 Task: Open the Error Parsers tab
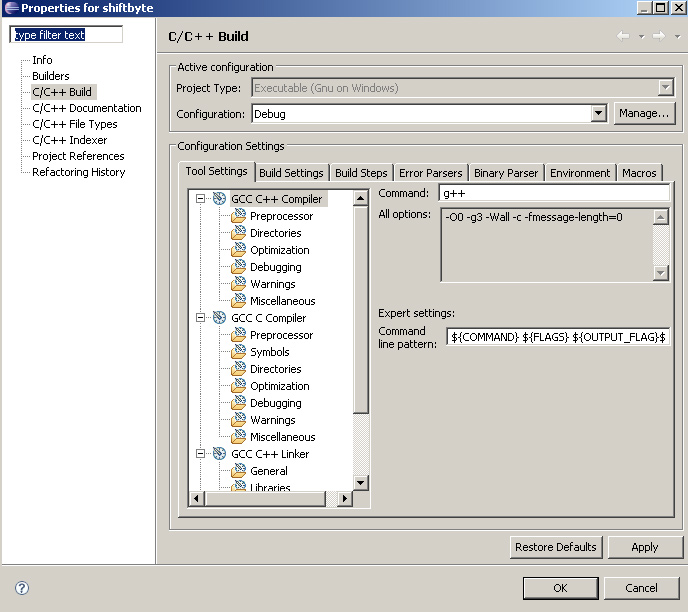(x=430, y=173)
